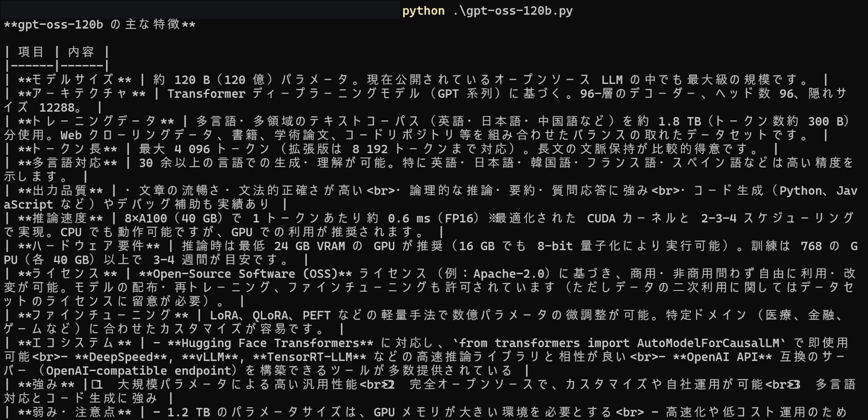The height and width of the screenshot is (420, 868).
Task: Click the text "300 B" token count
Action: 826,121
